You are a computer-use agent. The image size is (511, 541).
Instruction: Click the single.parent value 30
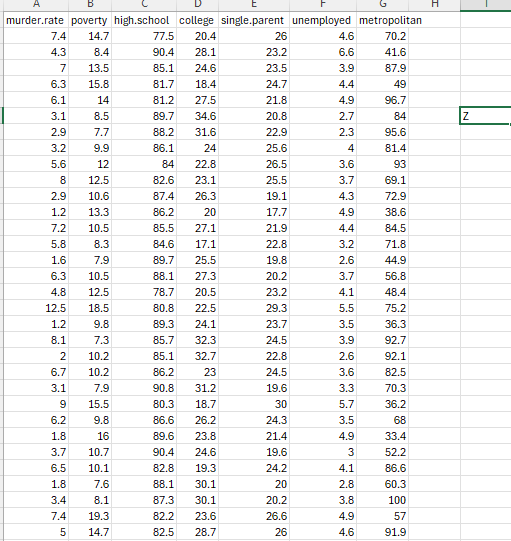[254, 404]
